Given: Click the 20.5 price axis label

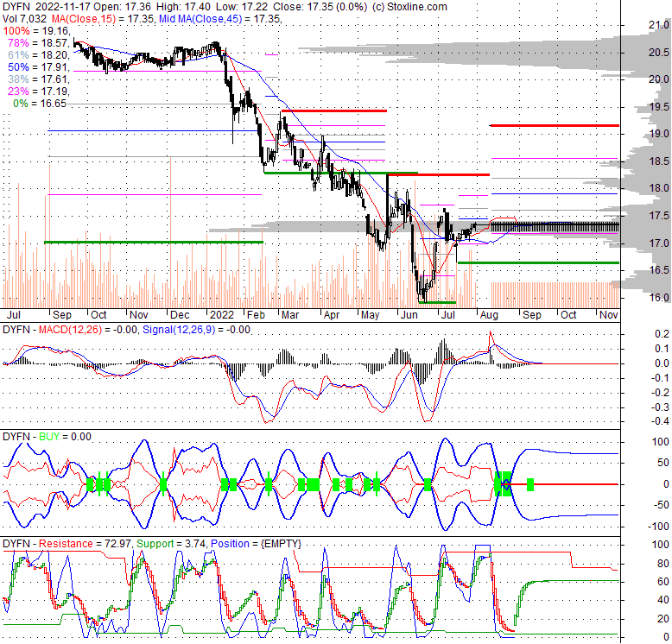Looking at the screenshot, I should pos(658,53).
